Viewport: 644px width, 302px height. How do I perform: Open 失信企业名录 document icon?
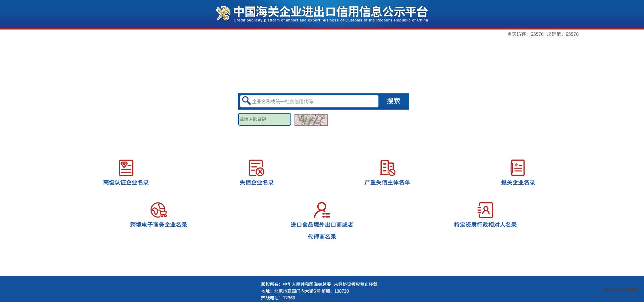pos(257,168)
